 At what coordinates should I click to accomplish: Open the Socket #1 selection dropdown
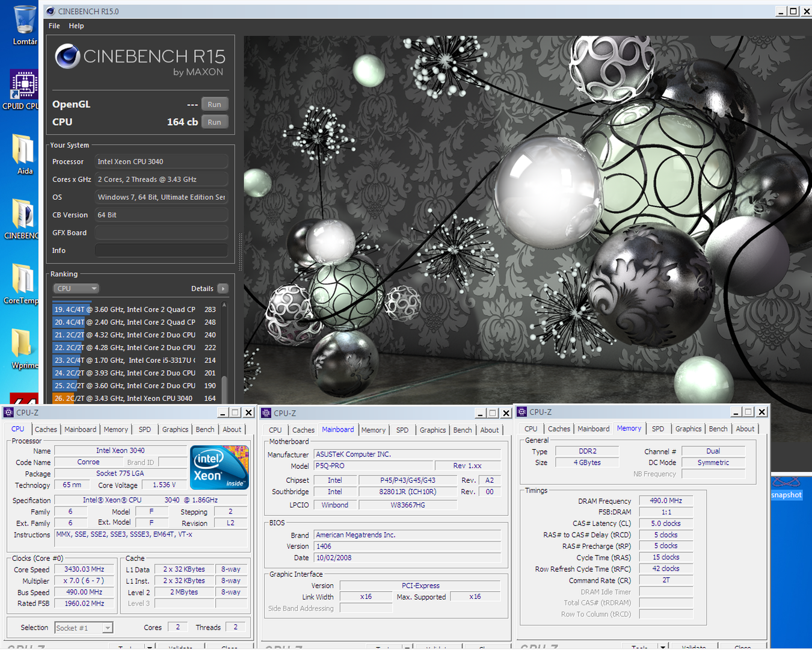coord(83,628)
